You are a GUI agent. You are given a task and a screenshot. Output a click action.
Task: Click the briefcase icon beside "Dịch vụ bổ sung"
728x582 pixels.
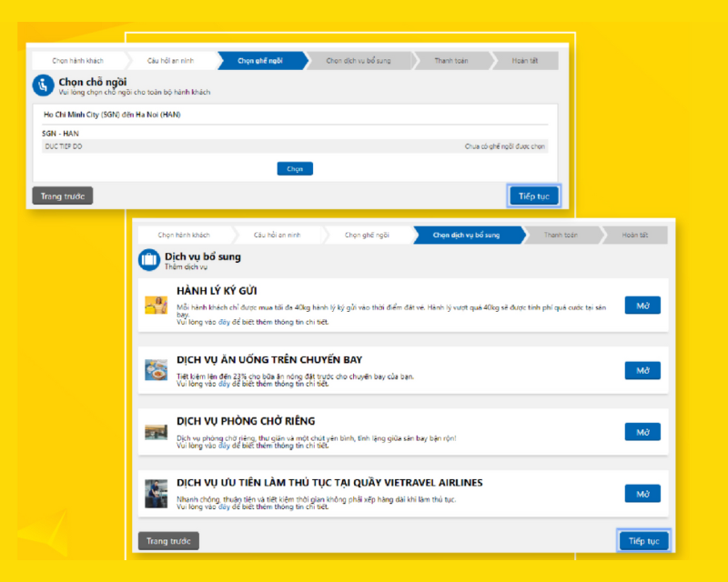pos(147,258)
